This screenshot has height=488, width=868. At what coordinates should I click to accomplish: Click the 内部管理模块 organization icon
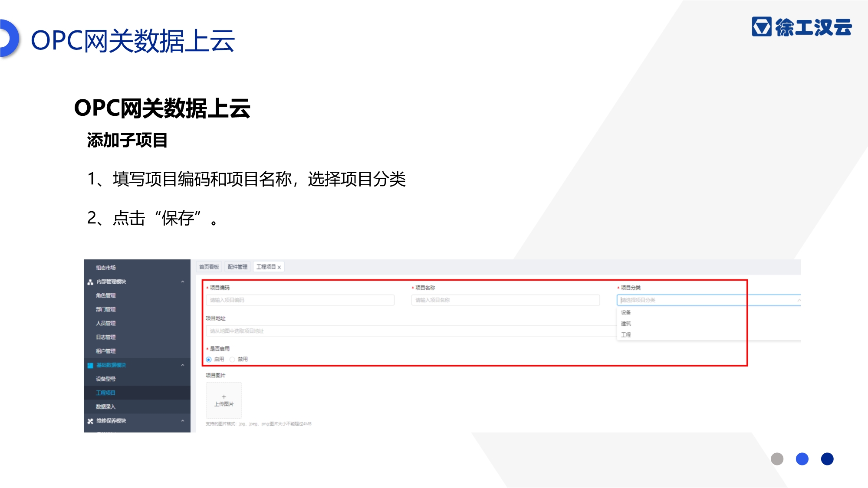click(90, 282)
